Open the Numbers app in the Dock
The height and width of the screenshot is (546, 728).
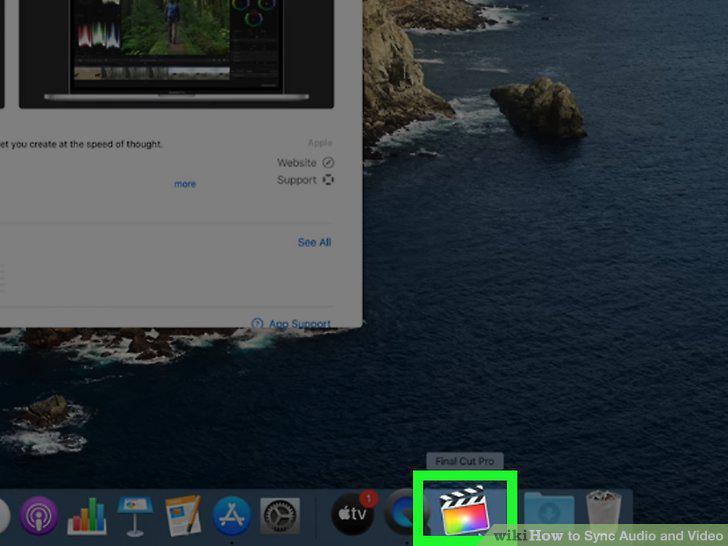click(x=87, y=516)
